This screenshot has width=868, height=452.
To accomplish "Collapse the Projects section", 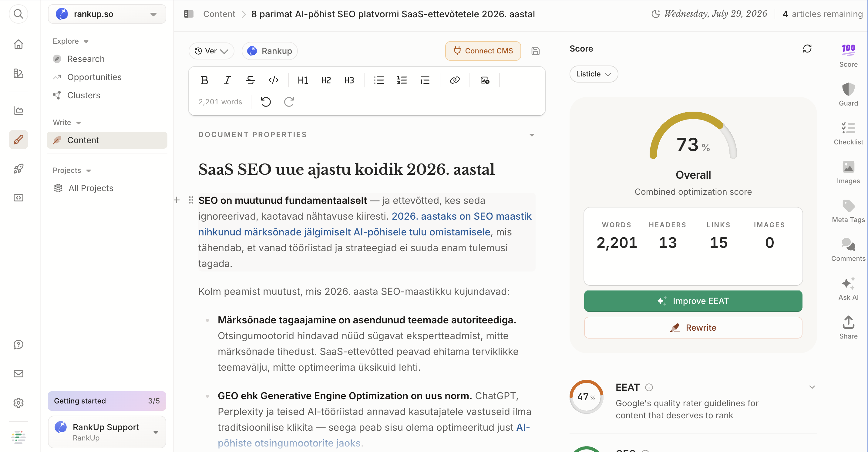I will pyautogui.click(x=72, y=170).
